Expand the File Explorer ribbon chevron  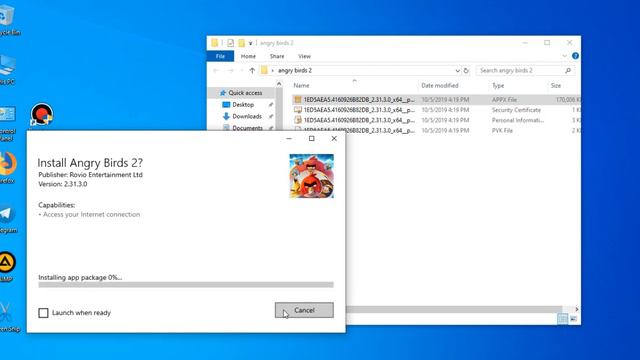click(564, 56)
